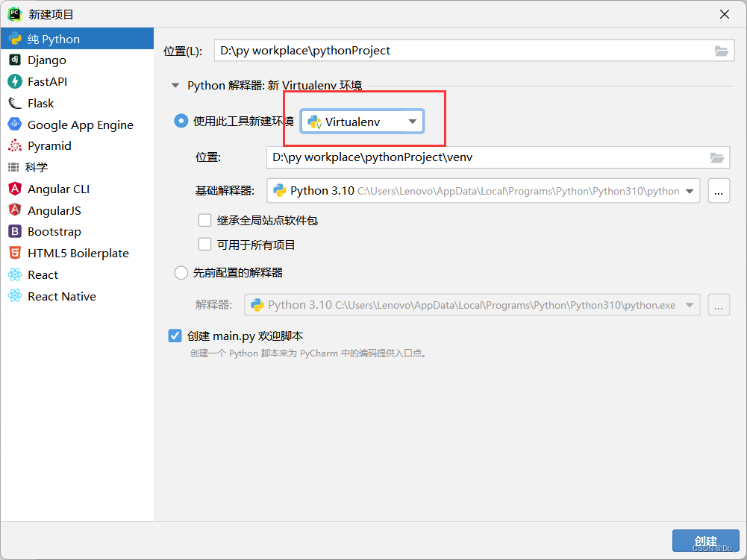Select the FastAPI project type
Screen dimensions: 747x560
48,81
